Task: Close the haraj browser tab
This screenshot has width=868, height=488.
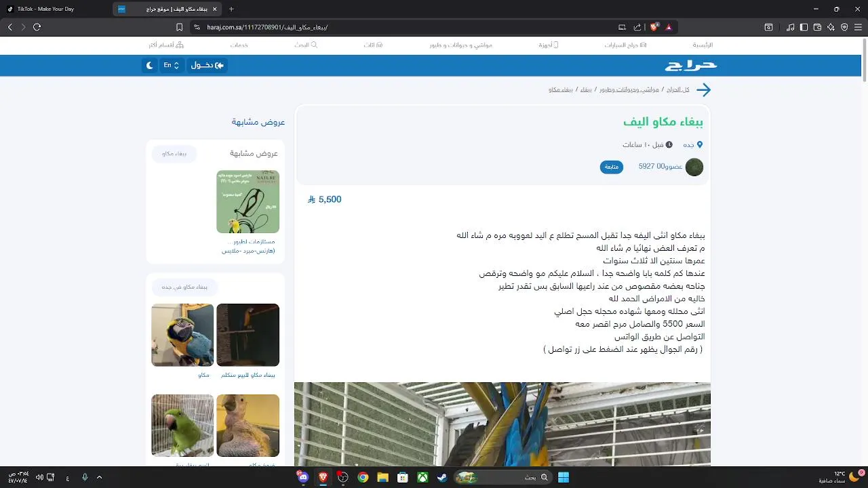Action: pyautogui.click(x=215, y=9)
